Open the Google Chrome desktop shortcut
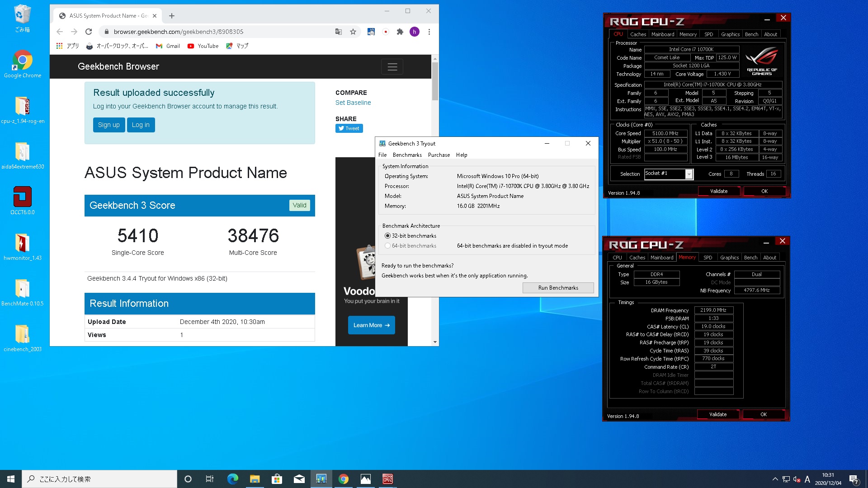 pos(22,64)
